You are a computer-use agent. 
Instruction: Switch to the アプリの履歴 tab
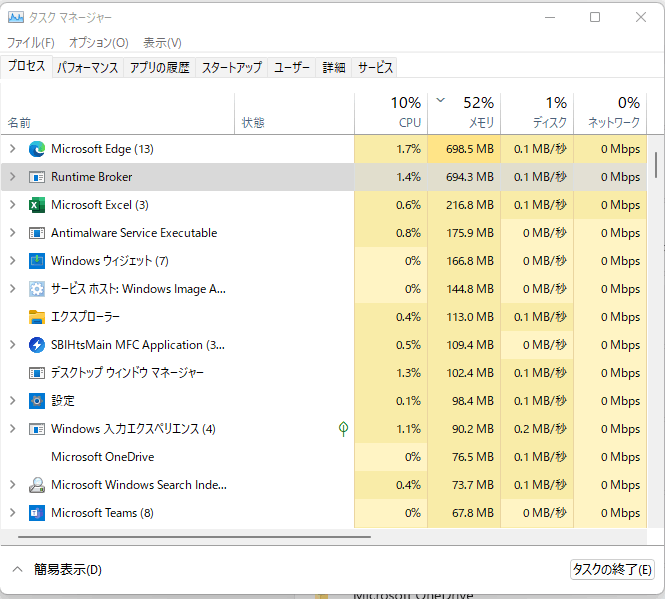tap(159, 67)
